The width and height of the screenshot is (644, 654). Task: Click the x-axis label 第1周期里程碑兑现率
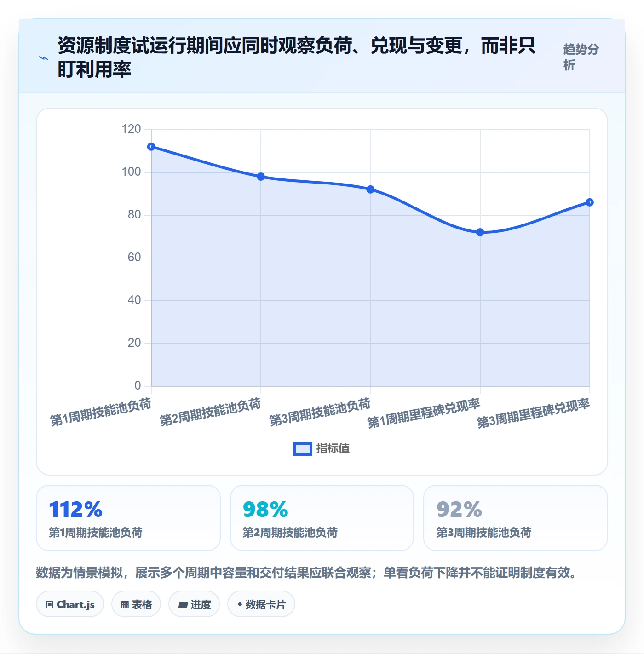(x=424, y=413)
